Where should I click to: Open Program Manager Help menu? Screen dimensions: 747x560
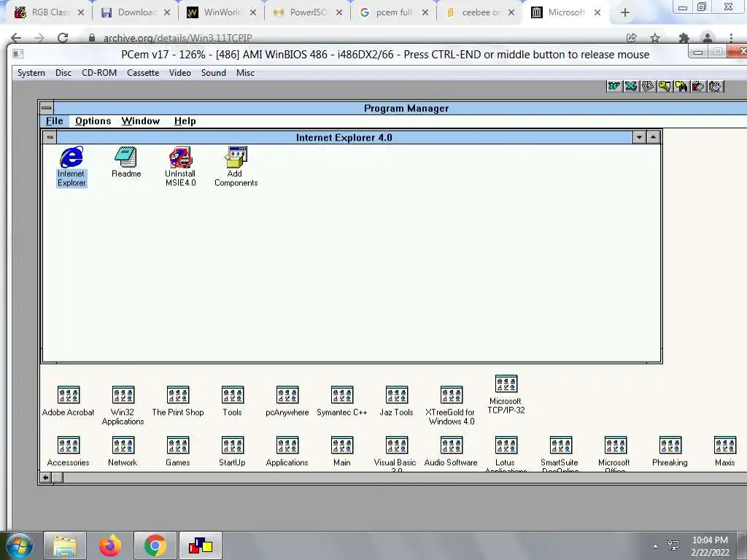pyautogui.click(x=185, y=121)
